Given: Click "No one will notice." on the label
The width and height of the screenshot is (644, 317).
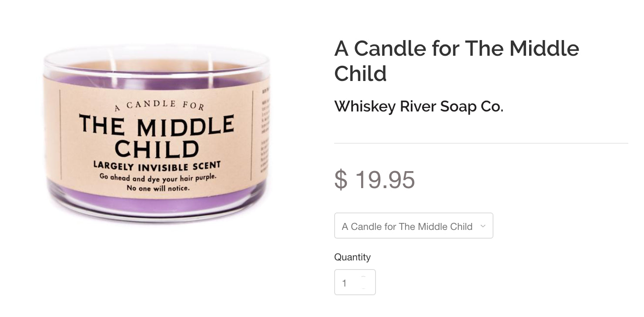Looking at the screenshot, I should [158, 188].
